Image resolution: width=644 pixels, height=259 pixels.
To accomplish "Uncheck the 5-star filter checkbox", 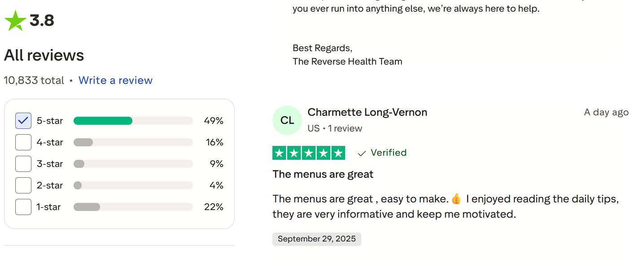I will (23, 121).
